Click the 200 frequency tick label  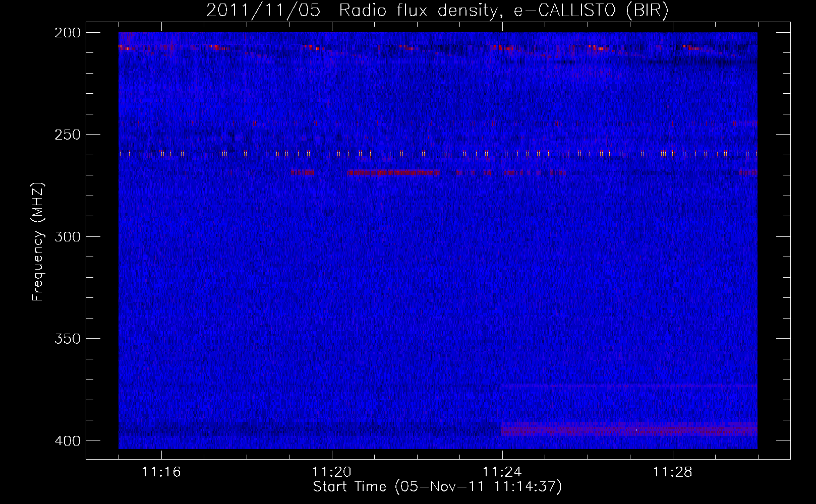tap(67, 33)
